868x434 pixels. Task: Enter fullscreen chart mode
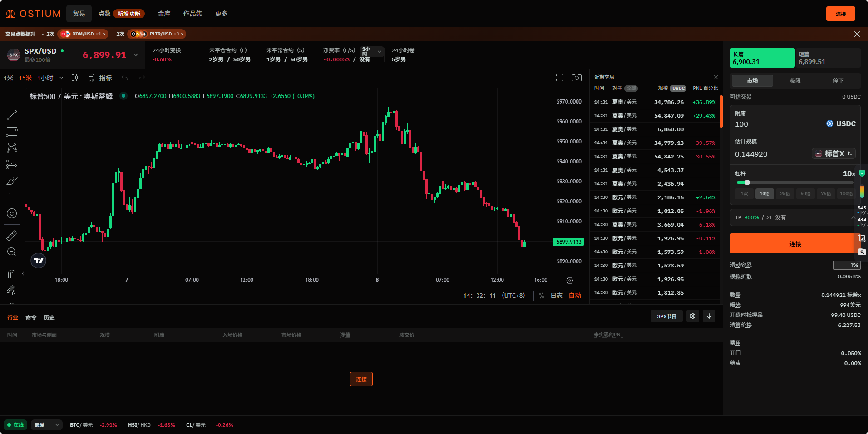(x=560, y=78)
